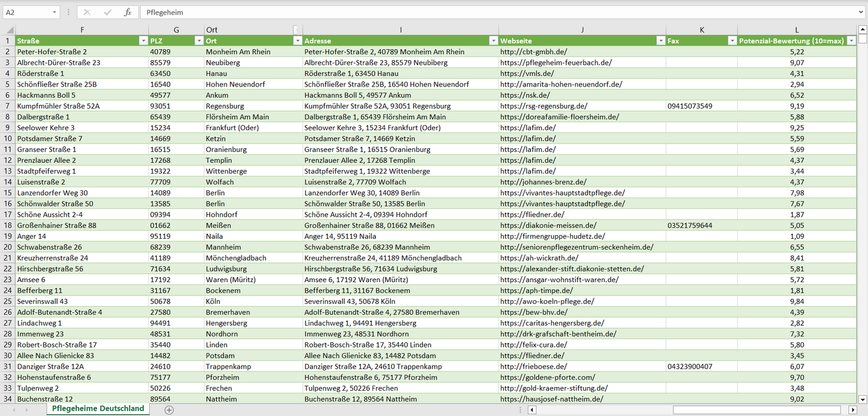Click the vertical scroll down arrow
Image resolution: width=868 pixels, height=416 pixels.
(x=863, y=399)
